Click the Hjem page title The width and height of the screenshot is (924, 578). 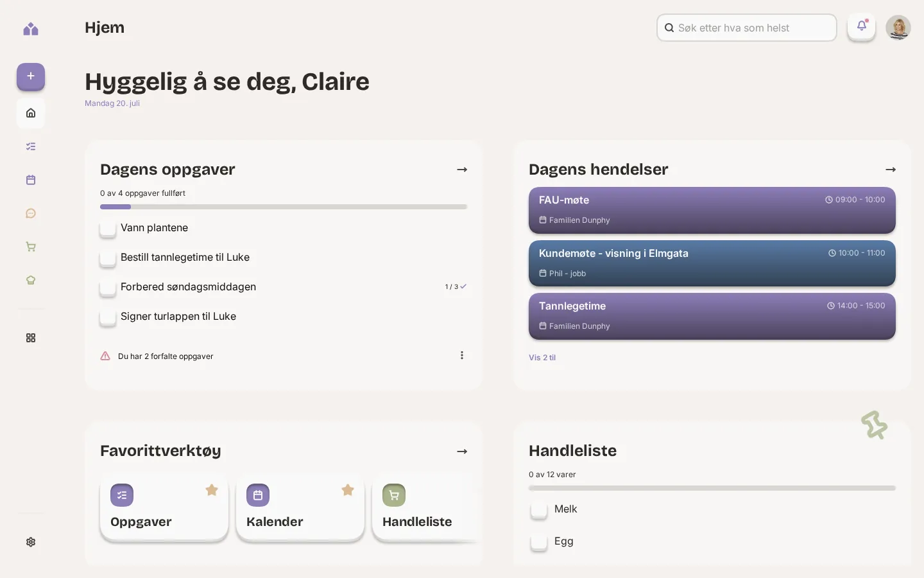coord(105,28)
